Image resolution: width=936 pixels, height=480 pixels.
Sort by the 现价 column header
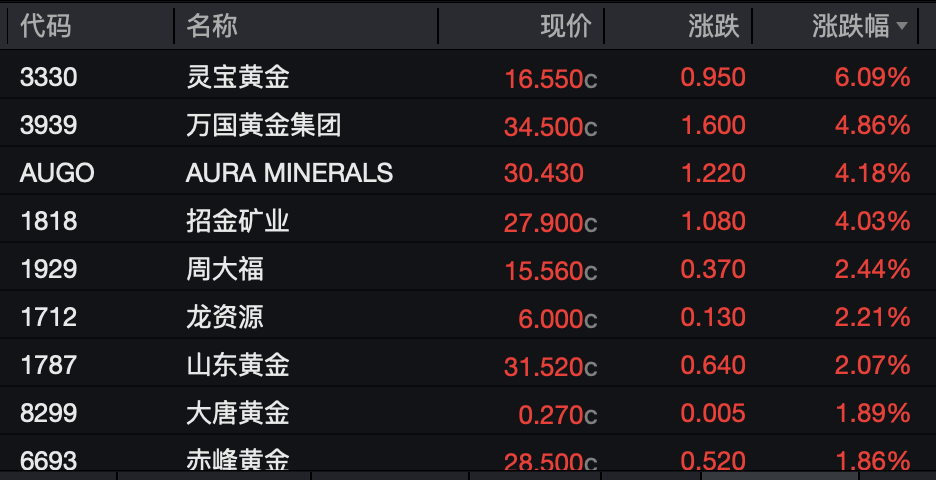pyautogui.click(x=566, y=26)
